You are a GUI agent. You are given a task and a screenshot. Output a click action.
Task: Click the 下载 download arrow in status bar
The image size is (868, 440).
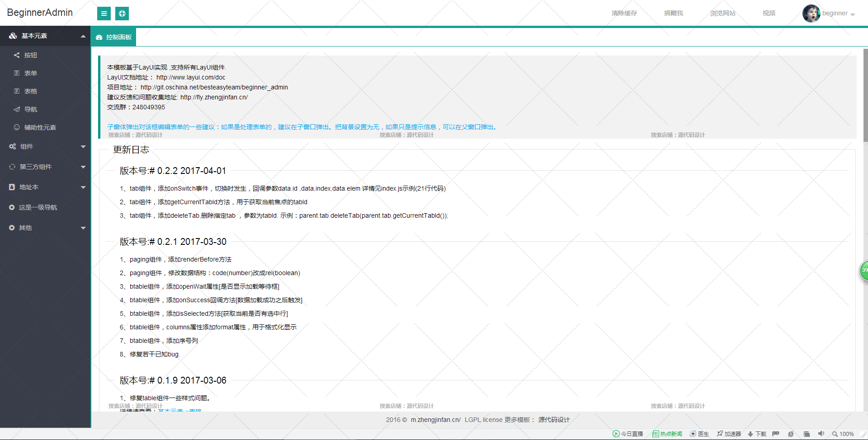[757, 434]
